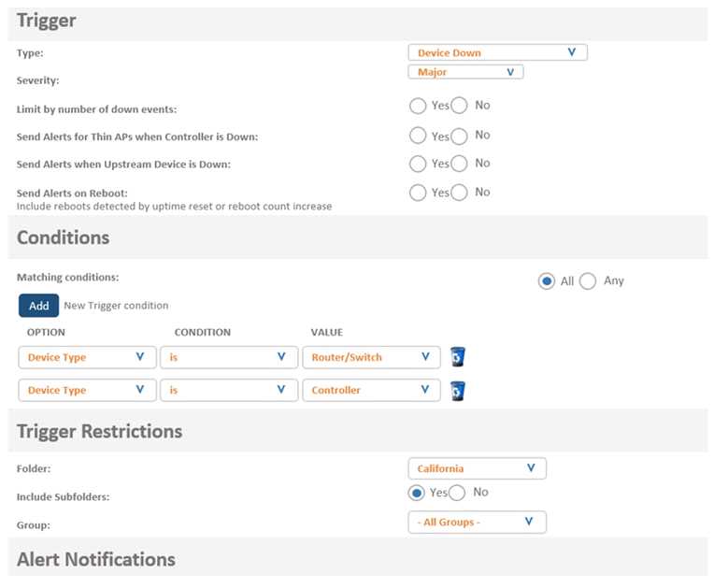Set Matching conditions to Any
This screenshot has height=588, width=714.
tap(588, 281)
